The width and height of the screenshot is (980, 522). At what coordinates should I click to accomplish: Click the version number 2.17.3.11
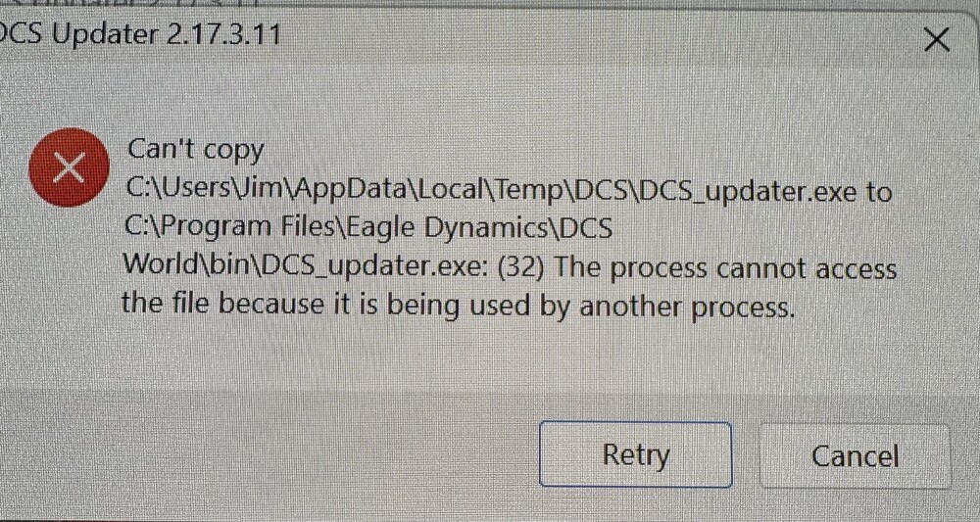coord(223,34)
